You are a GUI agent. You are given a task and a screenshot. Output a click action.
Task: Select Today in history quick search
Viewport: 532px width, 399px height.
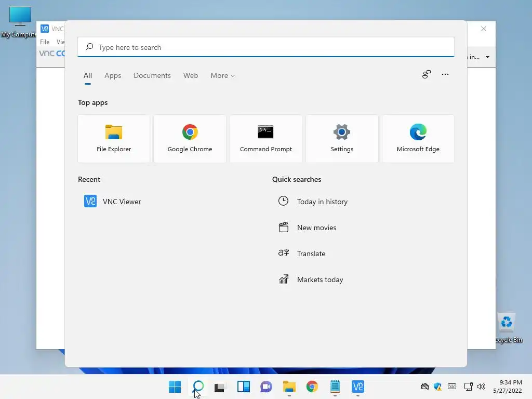313,202
